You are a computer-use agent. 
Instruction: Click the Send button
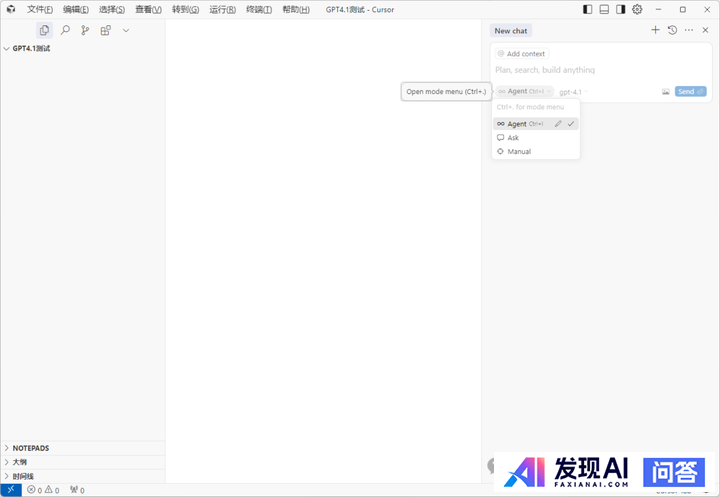[691, 91]
